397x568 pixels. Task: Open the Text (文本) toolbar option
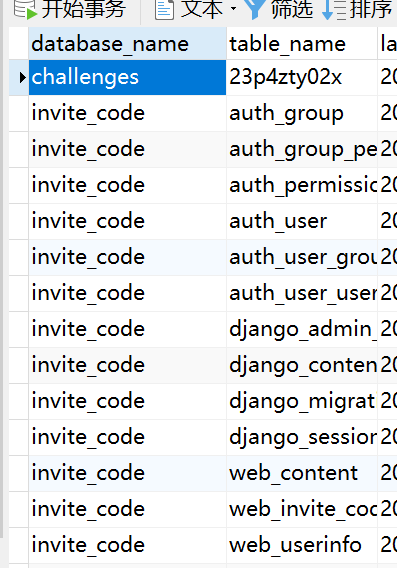pyautogui.click(x=188, y=9)
